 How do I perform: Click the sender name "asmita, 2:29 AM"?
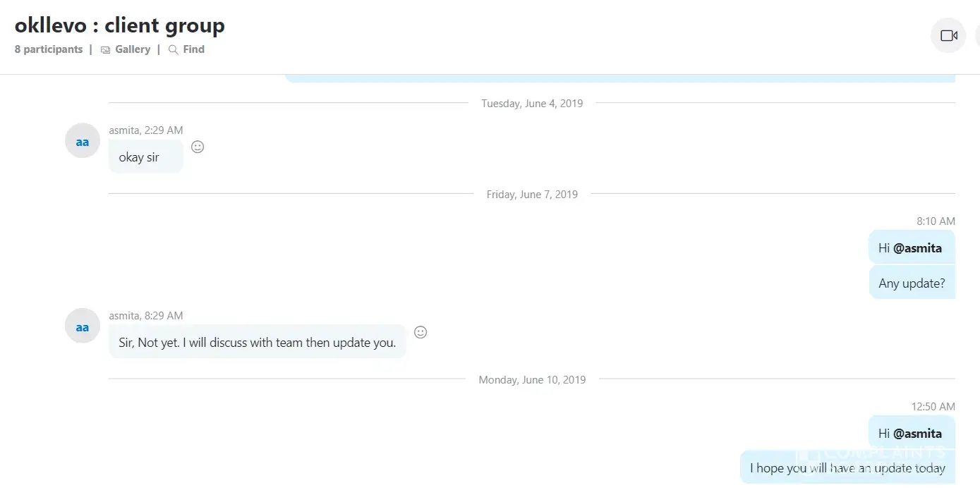[146, 130]
